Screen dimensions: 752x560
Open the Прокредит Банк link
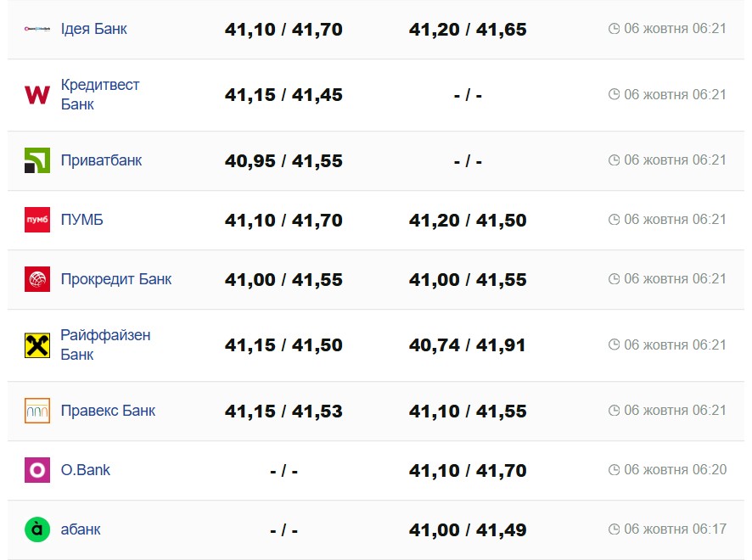click(x=115, y=279)
